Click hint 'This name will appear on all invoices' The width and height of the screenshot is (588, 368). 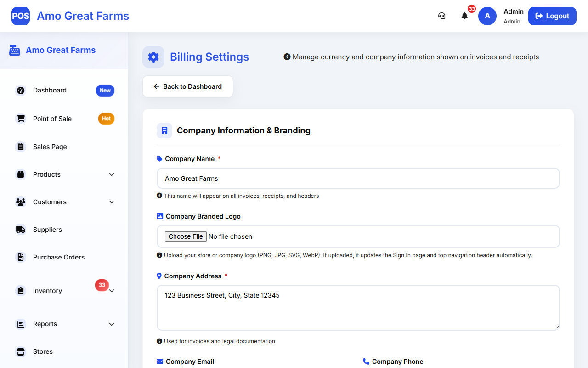tap(241, 196)
